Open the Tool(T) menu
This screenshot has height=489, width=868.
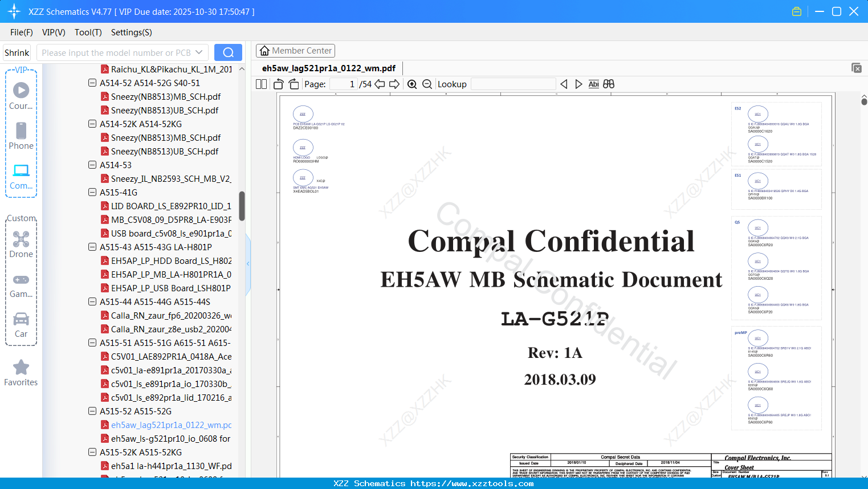(x=88, y=32)
